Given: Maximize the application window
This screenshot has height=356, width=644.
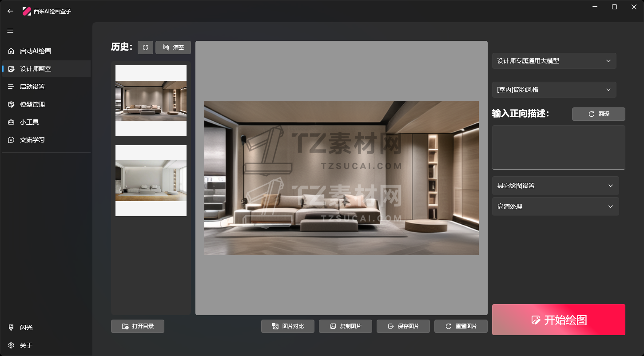Looking at the screenshot, I should [614, 7].
